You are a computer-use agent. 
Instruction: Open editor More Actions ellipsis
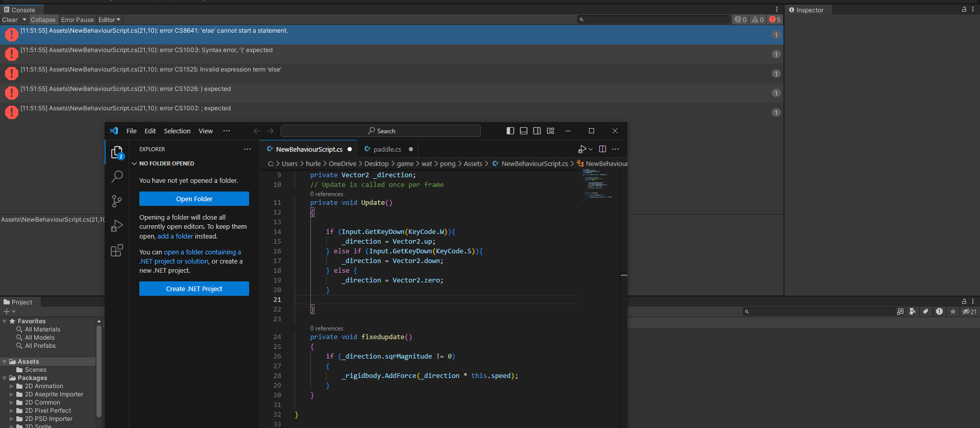[x=616, y=149]
